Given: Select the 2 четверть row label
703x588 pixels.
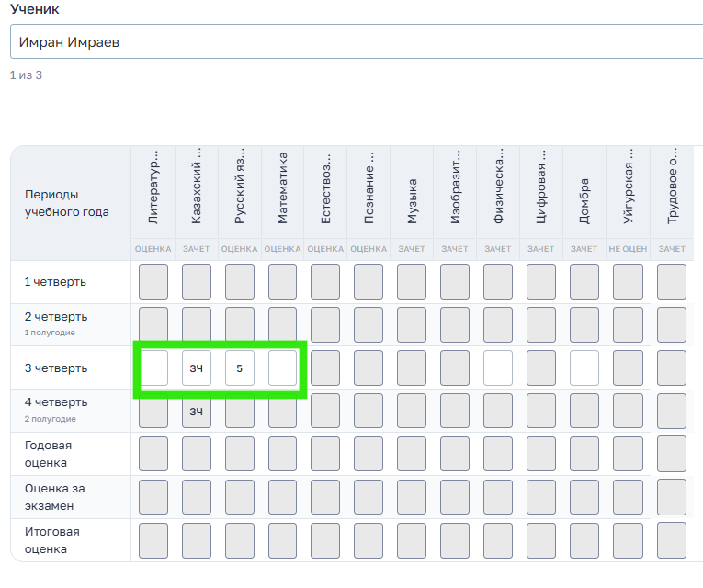Looking at the screenshot, I should [x=56, y=317].
